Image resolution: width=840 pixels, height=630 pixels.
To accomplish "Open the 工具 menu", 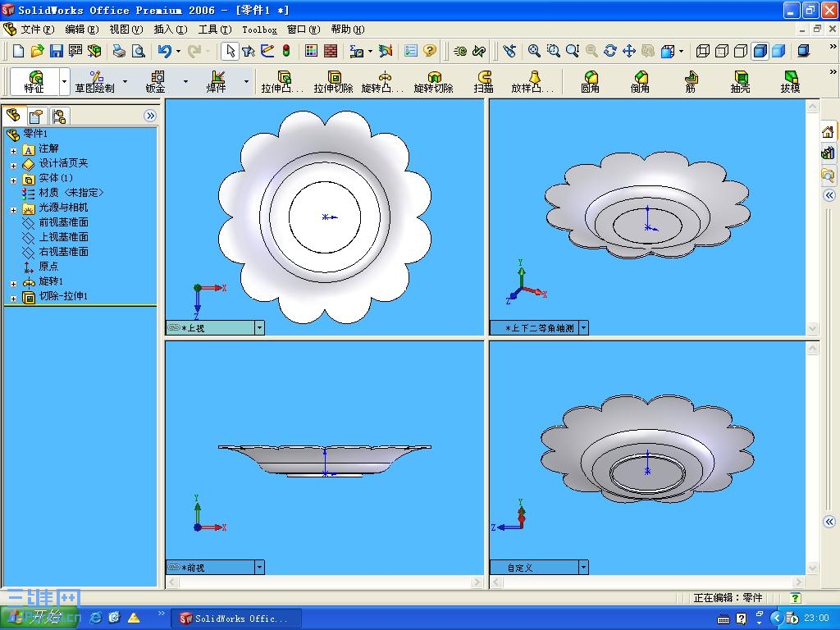I will (x=215, y=30).
